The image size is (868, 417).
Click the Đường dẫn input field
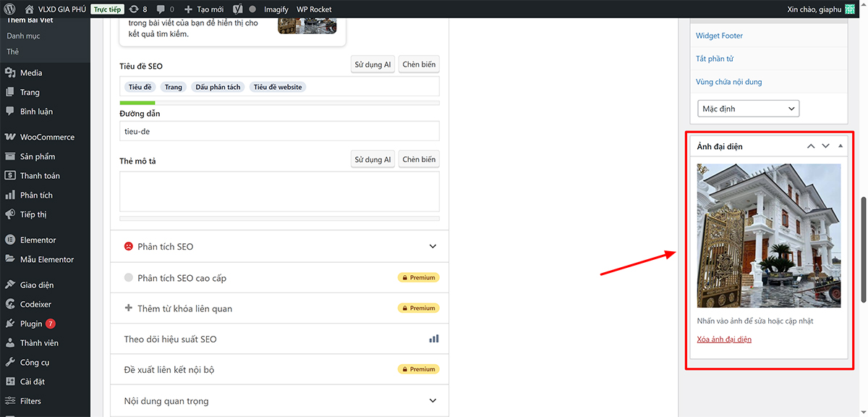point(279,131)
